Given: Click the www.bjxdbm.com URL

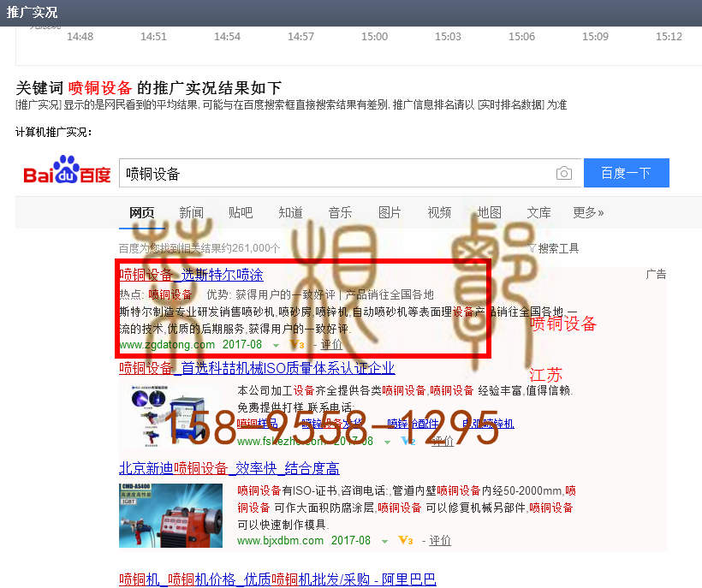Looking at the screenshot, I should (x=280, y=541).
